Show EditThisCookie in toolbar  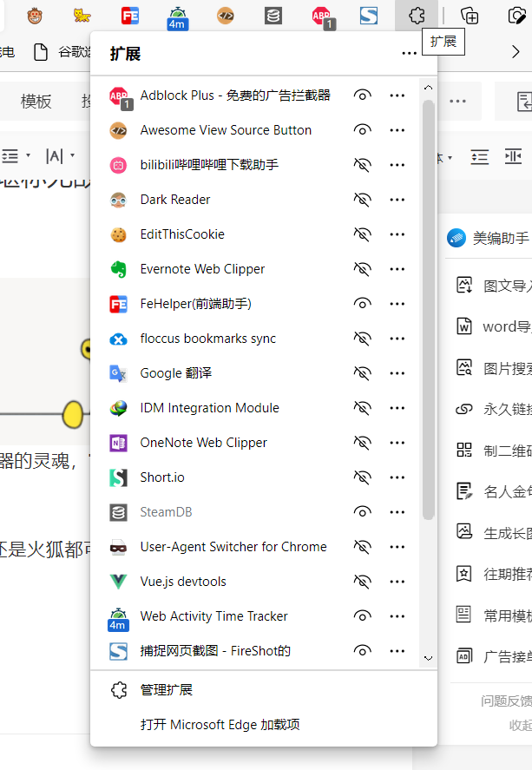[x=362, y=234]
